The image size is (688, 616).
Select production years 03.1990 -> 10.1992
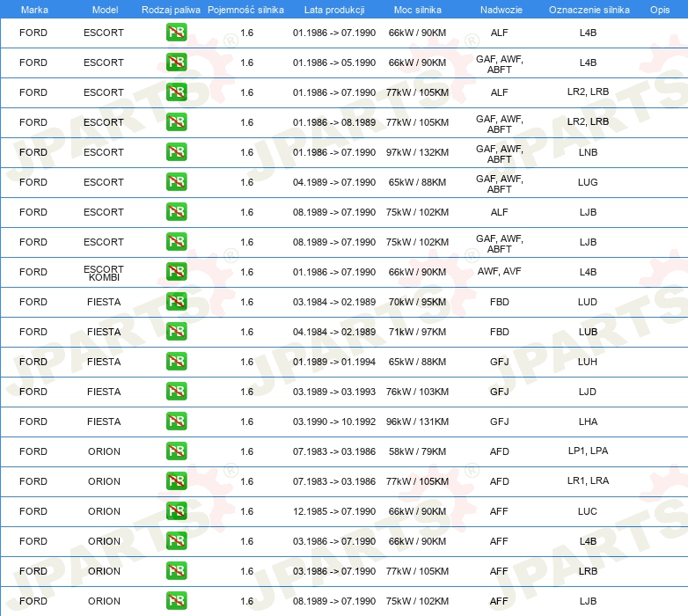[334, 422]
